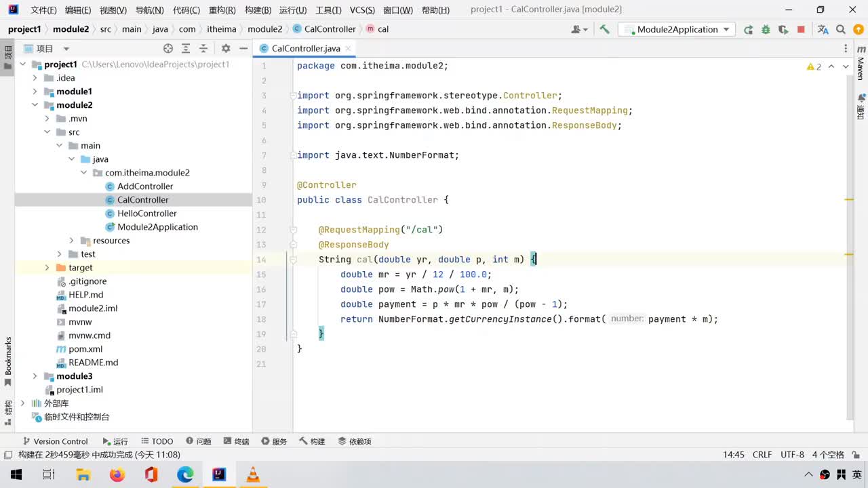Open the translate plugin icon
Image resolution: width=868 pixels, height=488 pixels.
click(x=823, y=29)
